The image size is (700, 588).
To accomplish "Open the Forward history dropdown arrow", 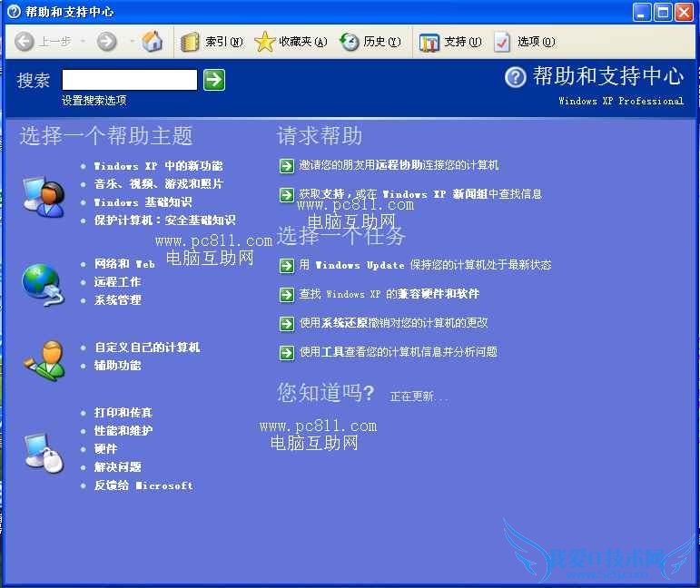I will [x=133, y=41].
